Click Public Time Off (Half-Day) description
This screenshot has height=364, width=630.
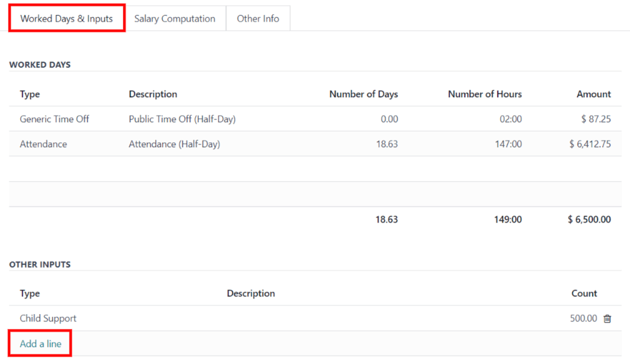tap(182, 119)
